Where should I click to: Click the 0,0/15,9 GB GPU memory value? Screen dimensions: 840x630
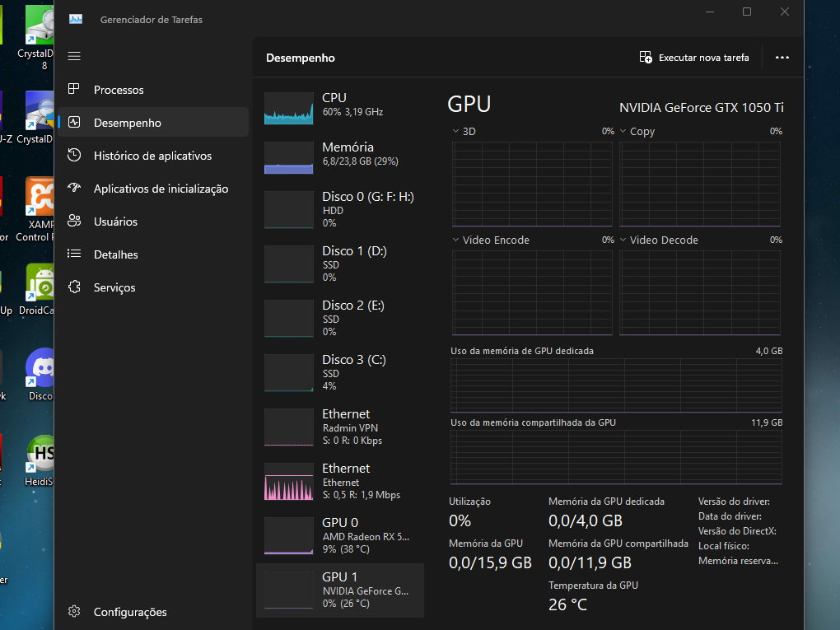(490, 562)
